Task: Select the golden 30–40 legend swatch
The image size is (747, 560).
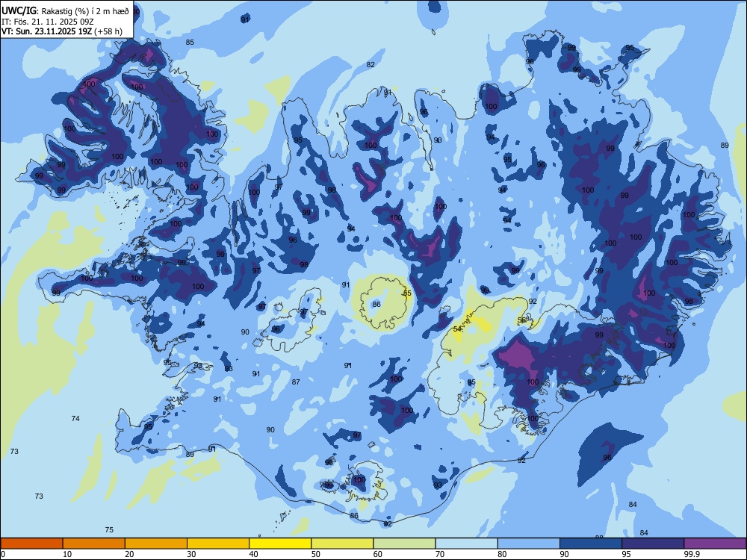Action: pyautogui.click(x=218, y=544)
